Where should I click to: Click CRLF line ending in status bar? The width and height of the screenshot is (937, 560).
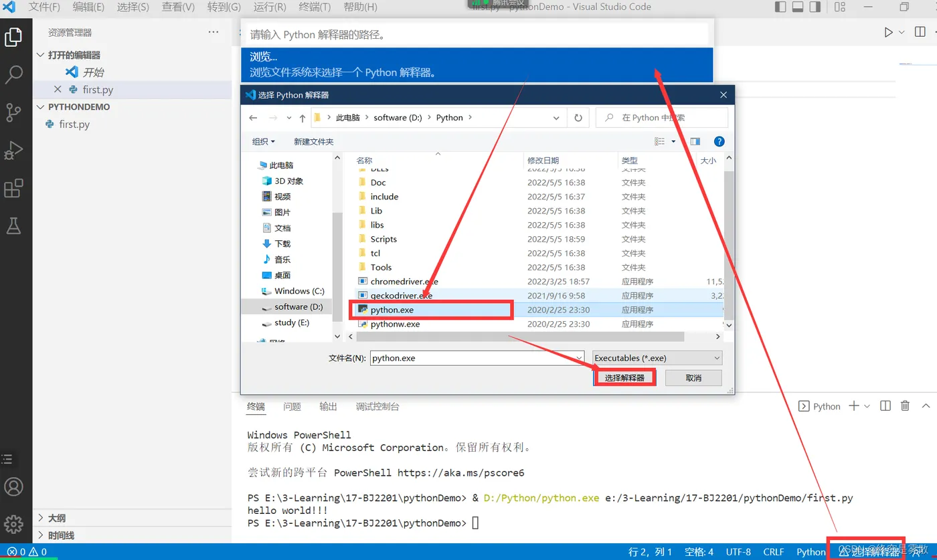point(773,552)
